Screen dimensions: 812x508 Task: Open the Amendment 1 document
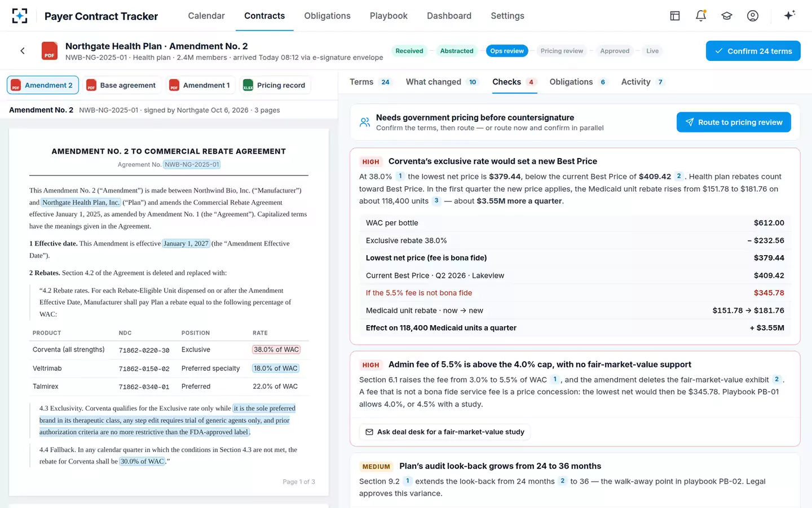pyautogui.click(x=200, y=85)
